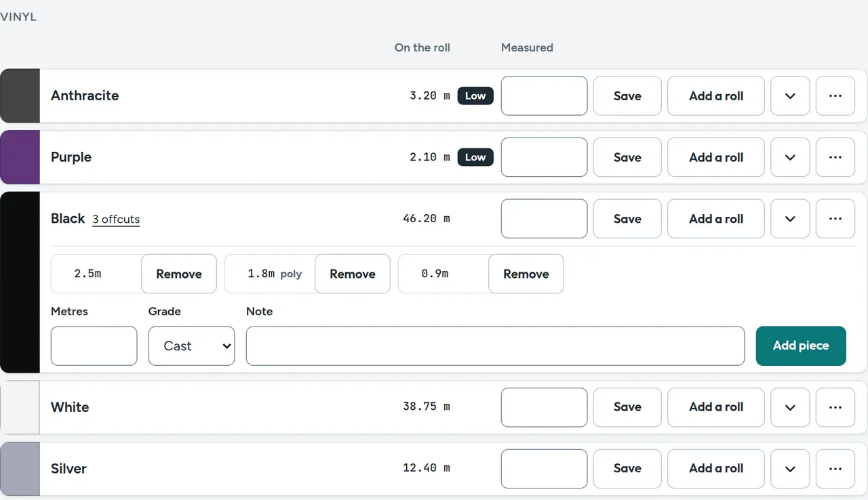
Task: Save the Anthracite measurement
Action: (627, 96)
